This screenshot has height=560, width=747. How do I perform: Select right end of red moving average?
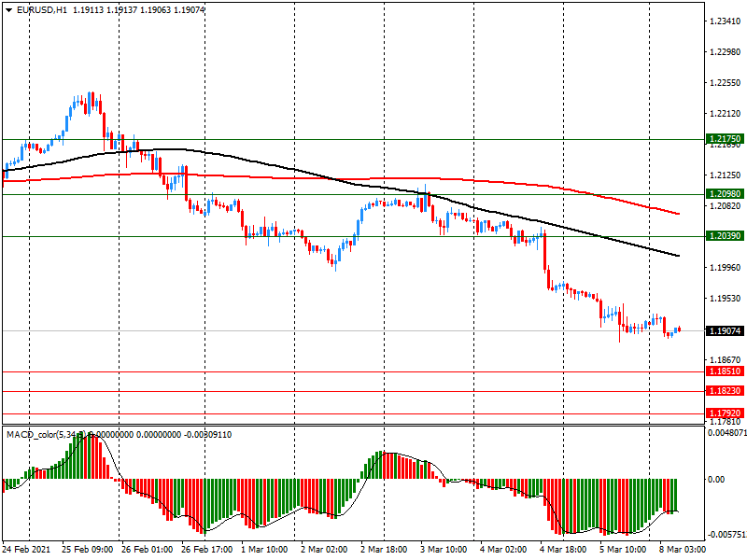click(x=677, y=214)
